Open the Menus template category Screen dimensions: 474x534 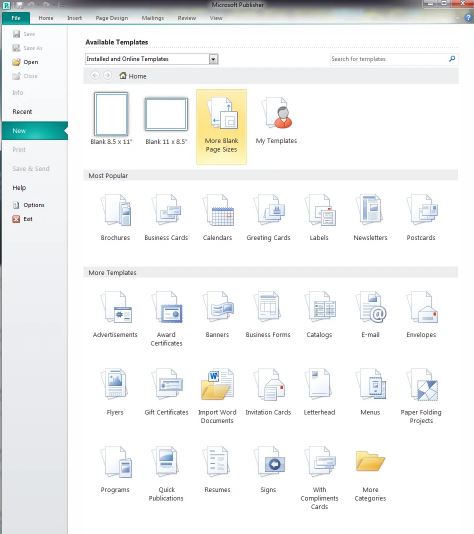[x=370, y=392]
